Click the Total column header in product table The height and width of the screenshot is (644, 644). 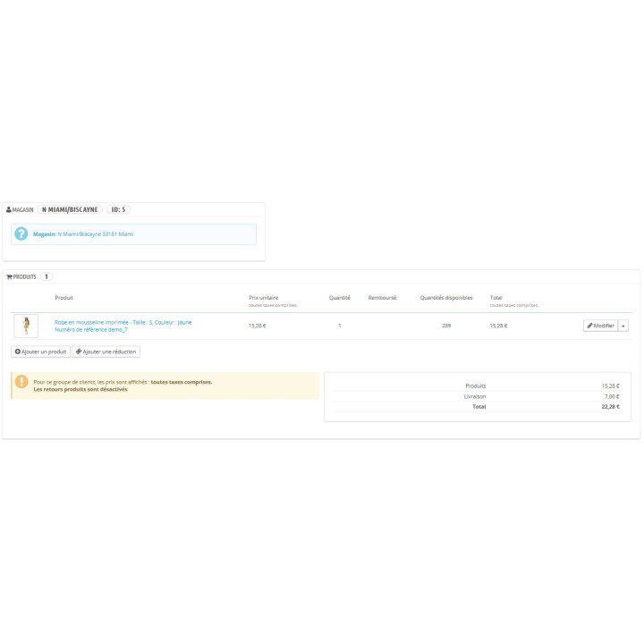496,298
